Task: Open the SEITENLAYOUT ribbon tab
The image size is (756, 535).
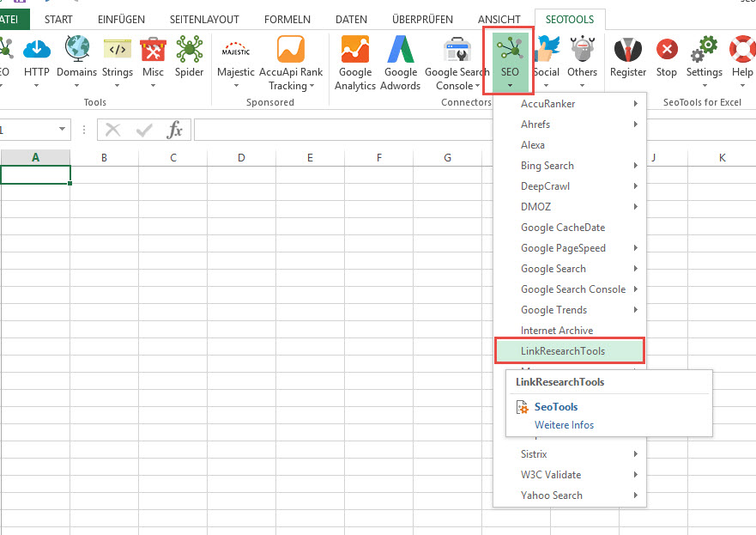Action: click(x=204, y=20)
